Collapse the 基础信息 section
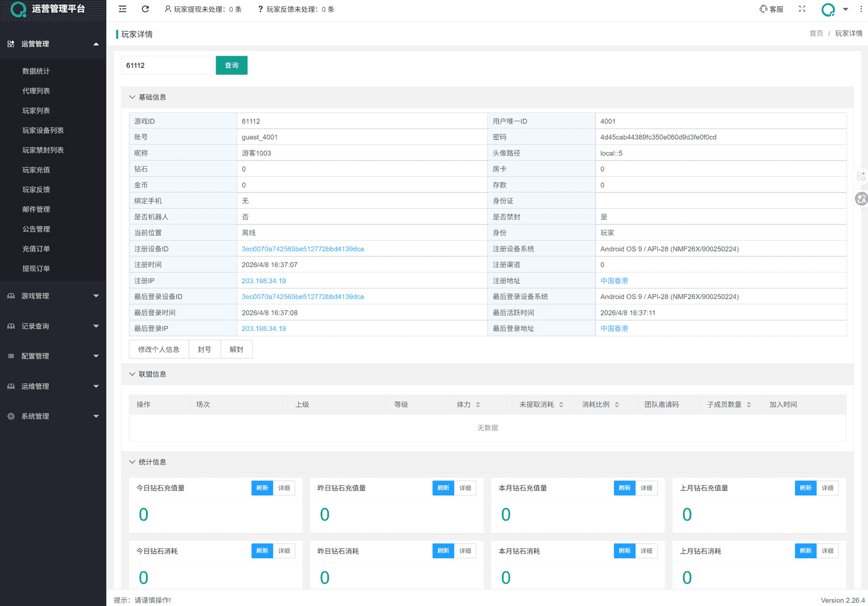The image size is (868, 606). click(x=132, y=97)
